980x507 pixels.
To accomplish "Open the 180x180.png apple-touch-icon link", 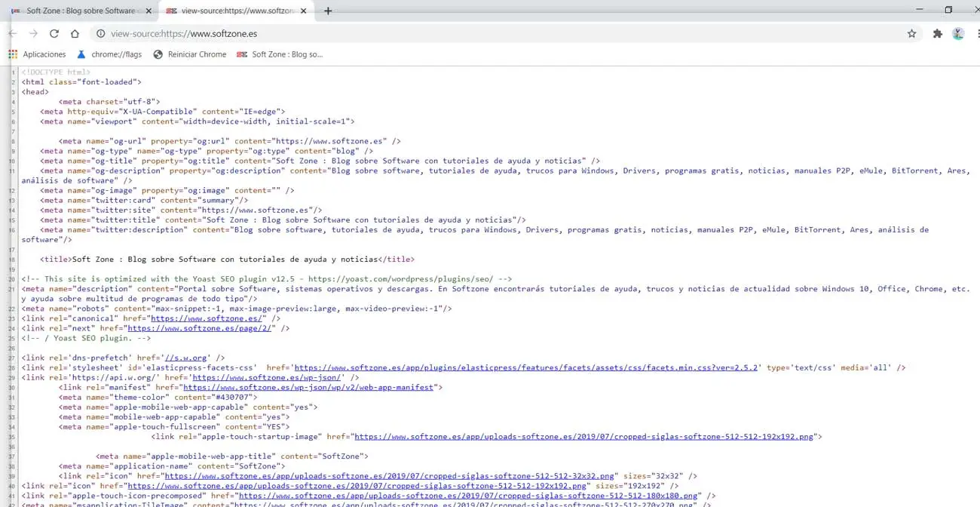I will pyautogui.click(x=468, y=496).
